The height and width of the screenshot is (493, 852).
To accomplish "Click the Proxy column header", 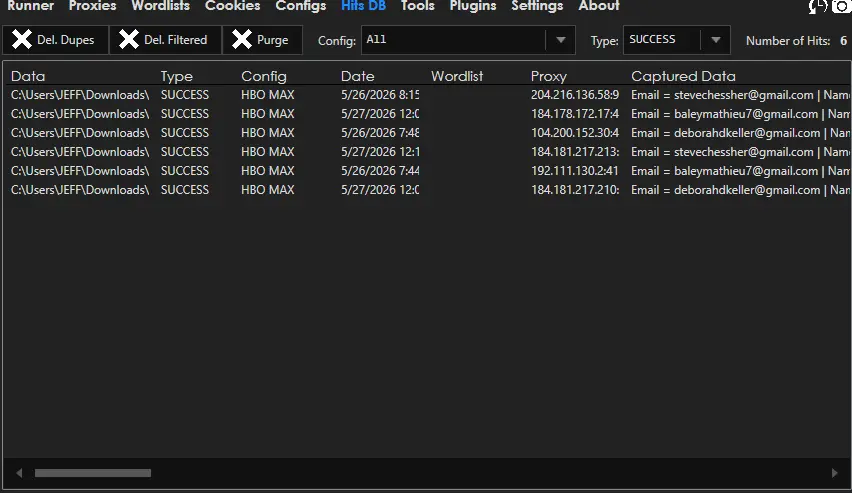I will (x=549, y=76).
